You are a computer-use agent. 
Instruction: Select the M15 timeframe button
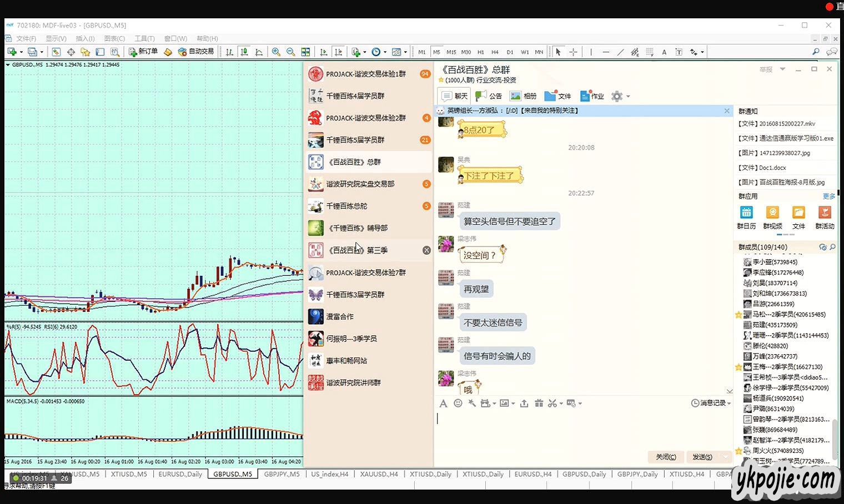[x=451, y=52]
